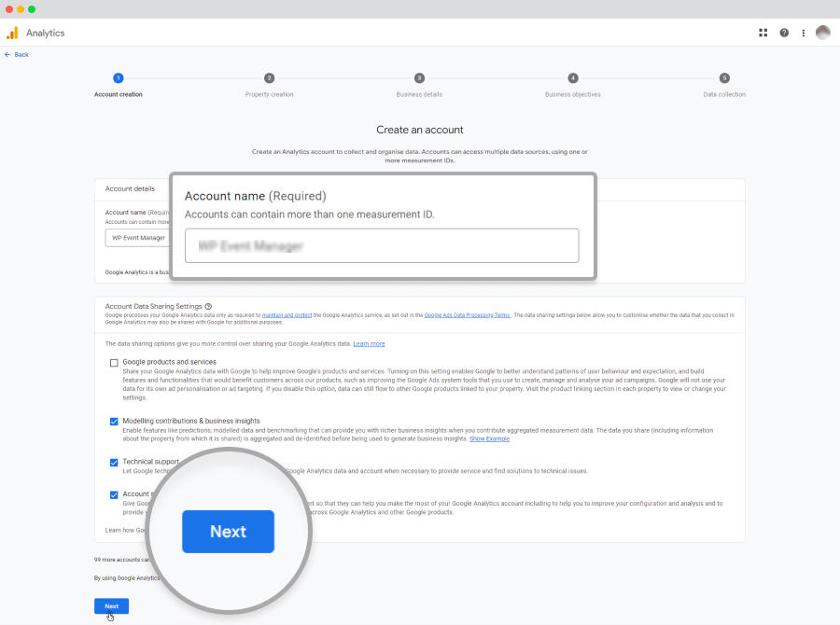
Task: Click the Google Analytics logo icon
Action: point(12,34)
